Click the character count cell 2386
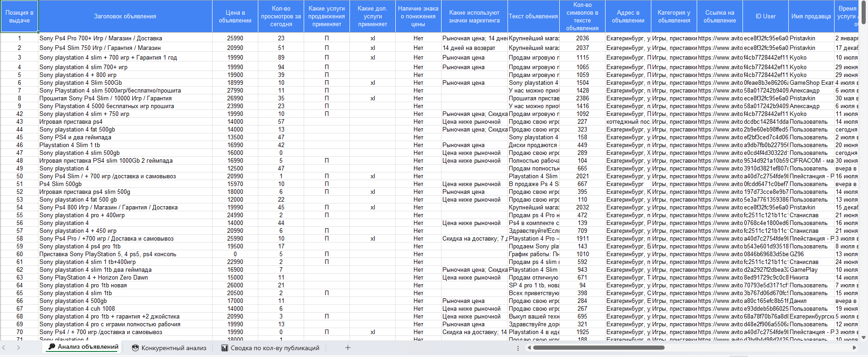This screenshot has height=357, width=868. (x=582, y=99)
